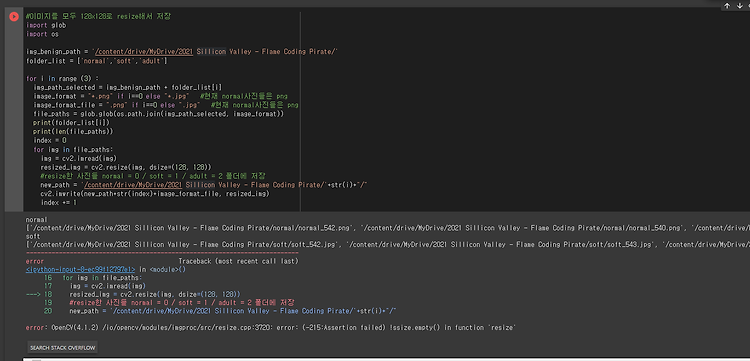The width and height of the screenshot is (750, 361).
Task: Run the code cell with the play button
Action: [14, 17]
